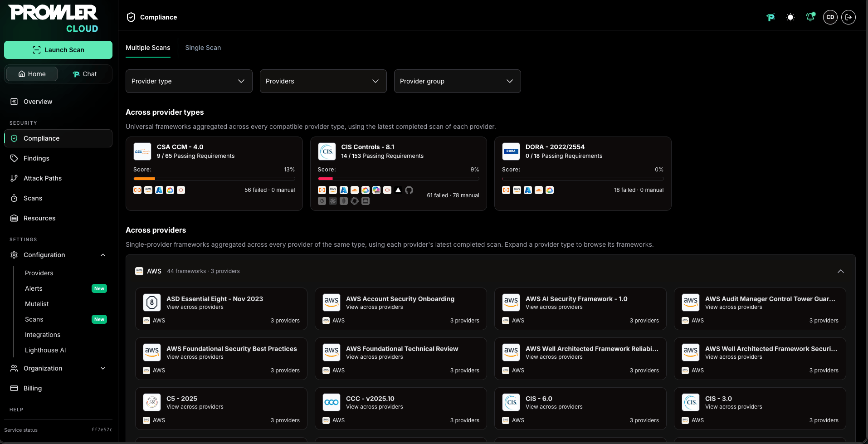The image size is (868, 444).
Task: Click the sign out icon
Action: (848, 17)
